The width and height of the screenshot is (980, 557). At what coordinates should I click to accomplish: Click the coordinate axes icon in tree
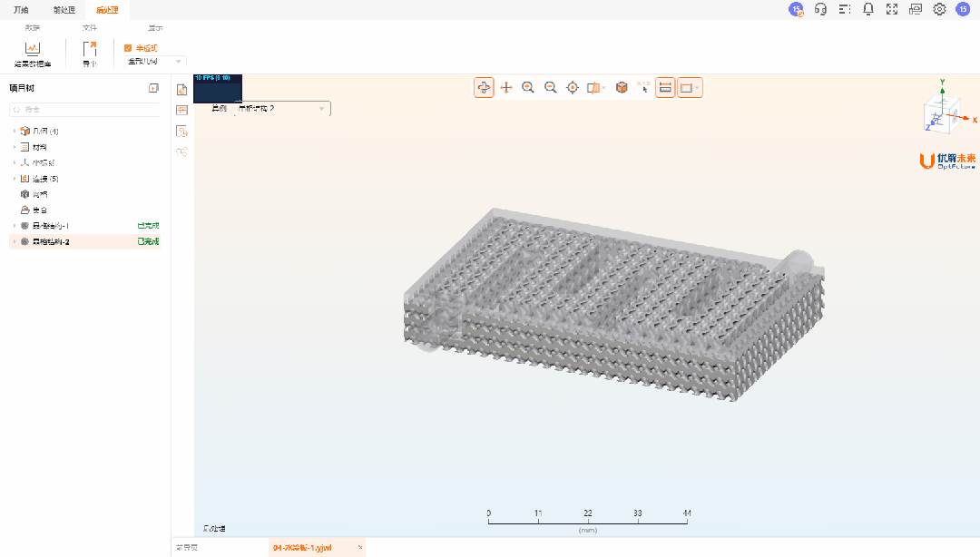(25, 162)
